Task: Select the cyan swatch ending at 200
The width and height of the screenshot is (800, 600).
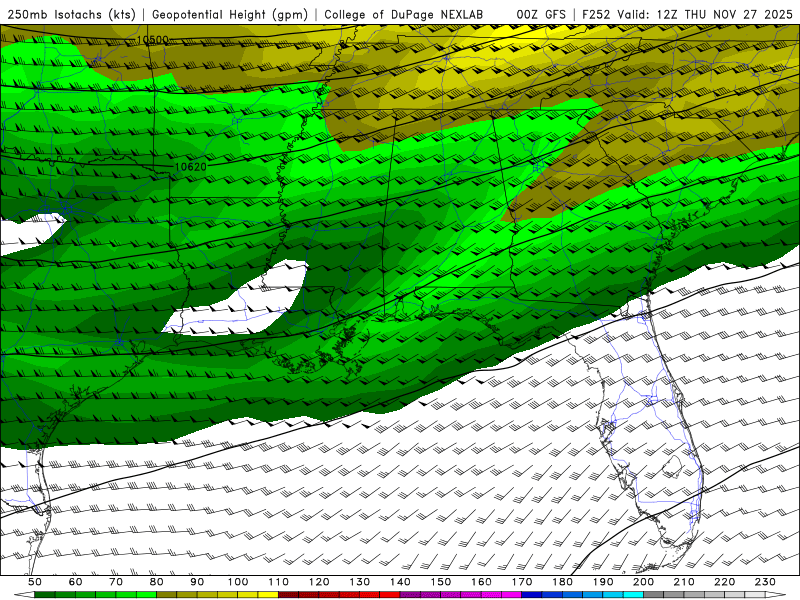Action: coord(634,595)
